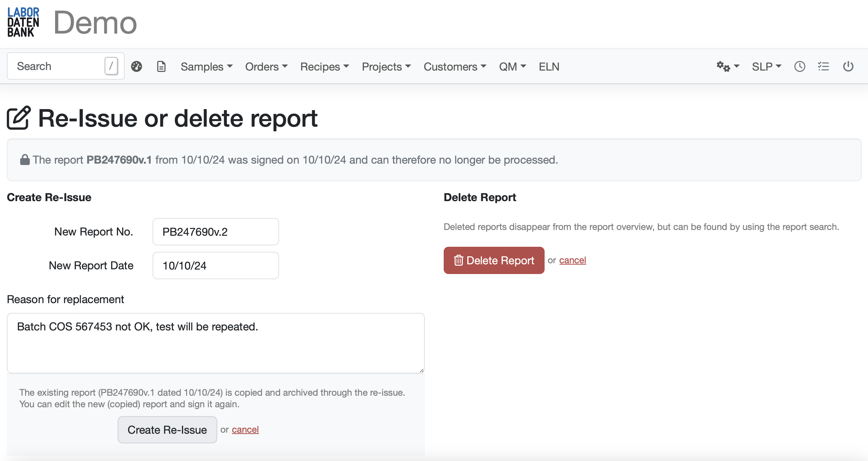Viewport: 868px width, 461px height.
Task: Open the Recipes dropdown
Action: pos(324,67)
